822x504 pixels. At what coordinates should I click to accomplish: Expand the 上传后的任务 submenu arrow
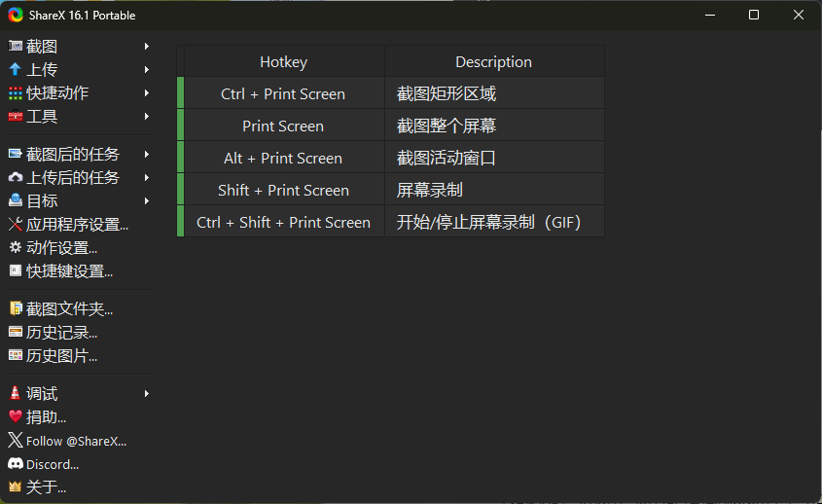coord(147,178)
